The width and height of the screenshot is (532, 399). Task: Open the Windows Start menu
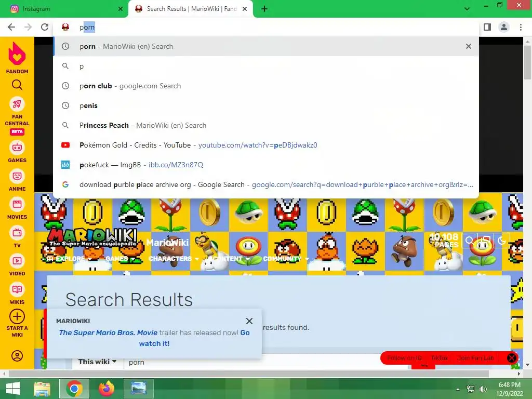coord(13,389)
